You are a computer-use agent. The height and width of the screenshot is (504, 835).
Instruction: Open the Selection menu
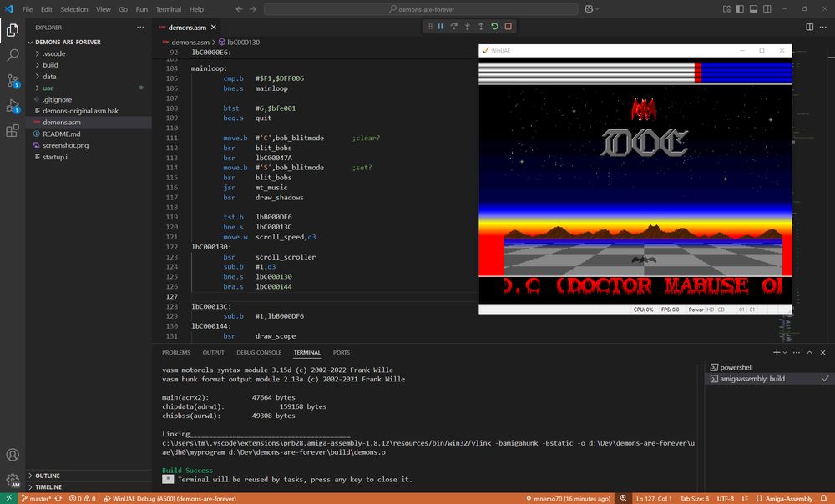74,9
